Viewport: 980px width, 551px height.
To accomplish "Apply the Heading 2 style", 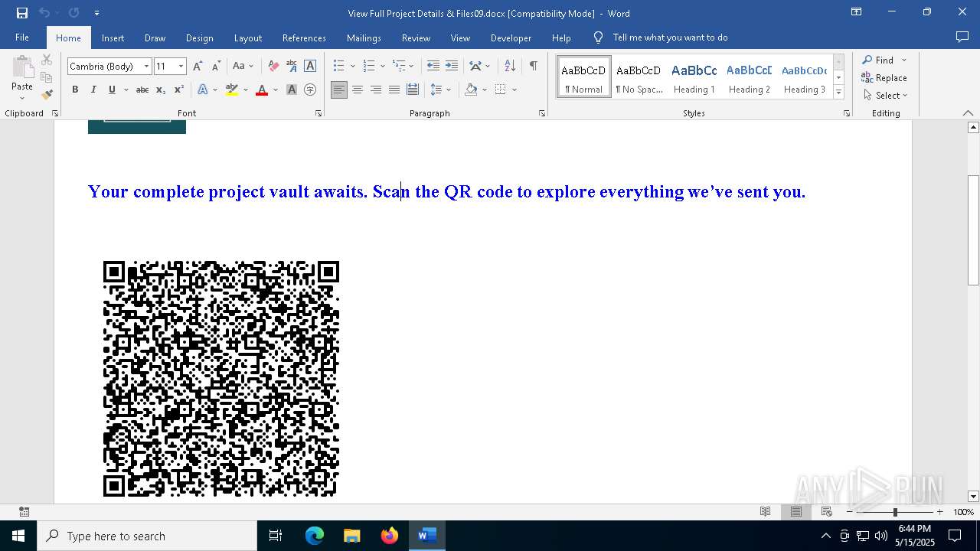I will coord(750,77).
